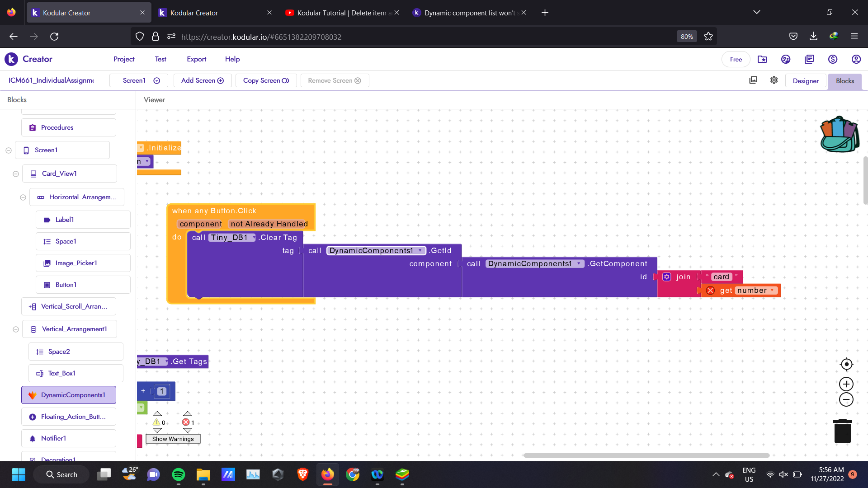Select Image_Picker1 in component tree
The height and width of the screenshot is (488, 868).
click(x=83, y=263)
